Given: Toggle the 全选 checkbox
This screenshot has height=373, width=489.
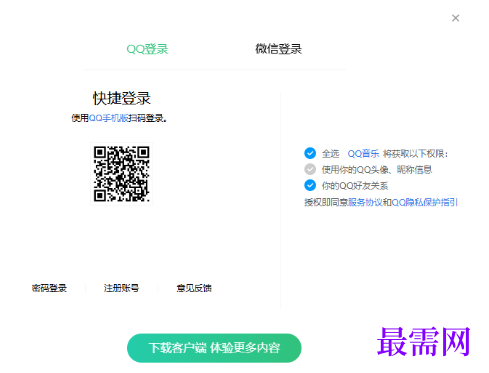Looking at the screenshot, I should coord(310,153).
